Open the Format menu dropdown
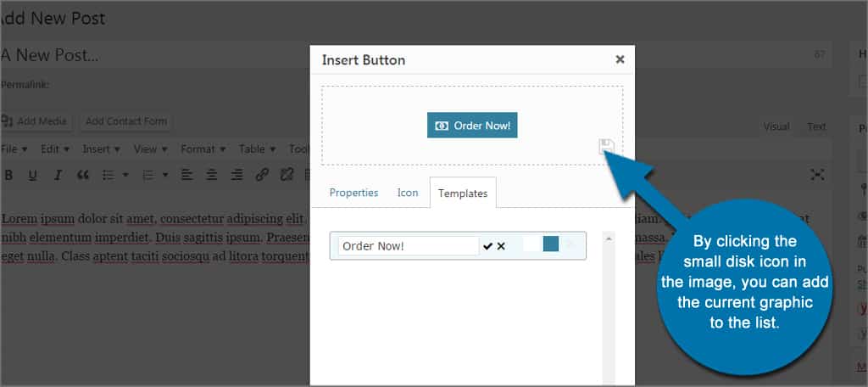Viewport: 868px width, 387px height. [x=203, y=149]
